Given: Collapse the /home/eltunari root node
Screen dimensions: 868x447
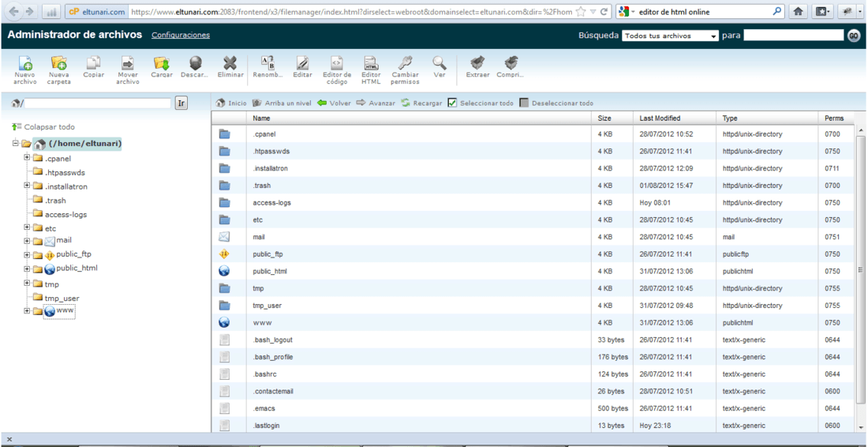Looking at the screenshot, I should [x=15, y=144].
